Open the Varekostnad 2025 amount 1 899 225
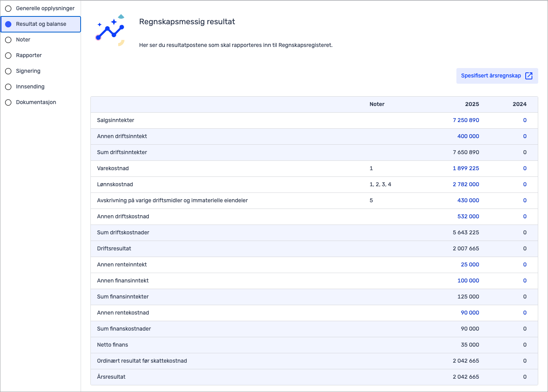The width and height of the screenshot is (548, 392). [x=466, y=169]
